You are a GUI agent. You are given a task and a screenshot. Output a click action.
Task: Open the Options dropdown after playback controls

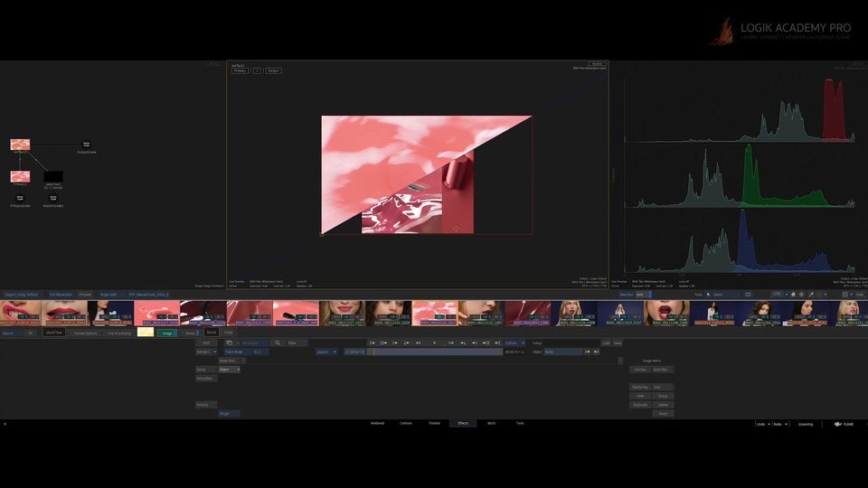tap(514, 343)
